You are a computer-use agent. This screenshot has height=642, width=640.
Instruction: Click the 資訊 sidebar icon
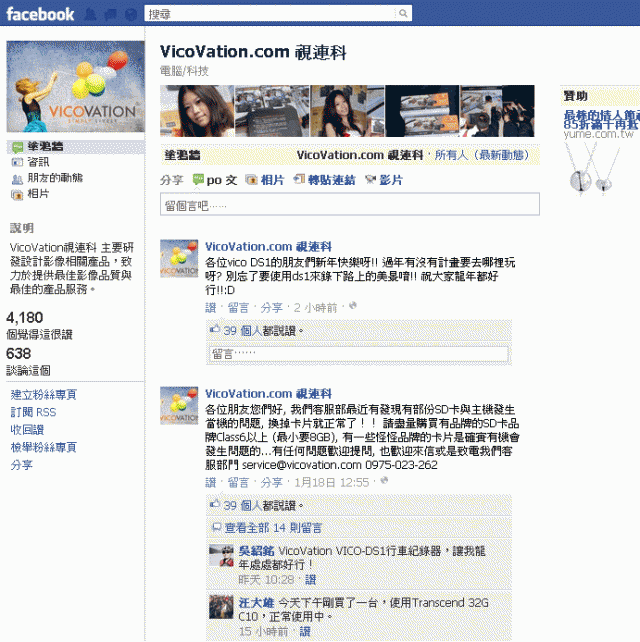click(x=17, y=163)
